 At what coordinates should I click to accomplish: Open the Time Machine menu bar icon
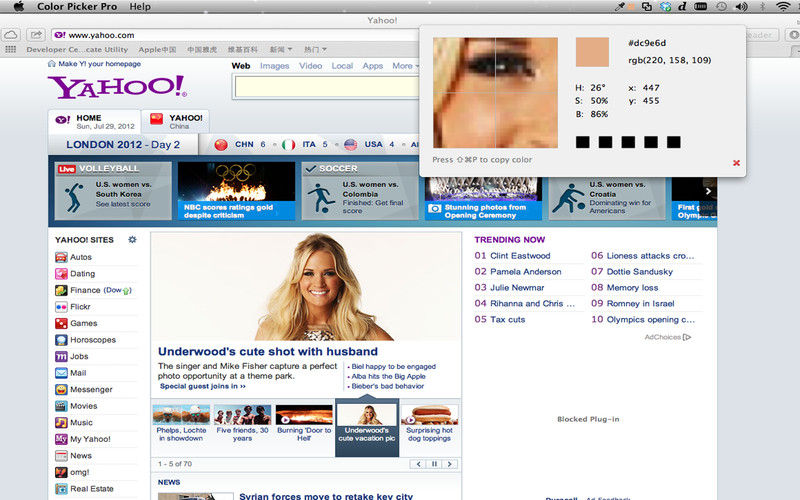tap(721, 7)
